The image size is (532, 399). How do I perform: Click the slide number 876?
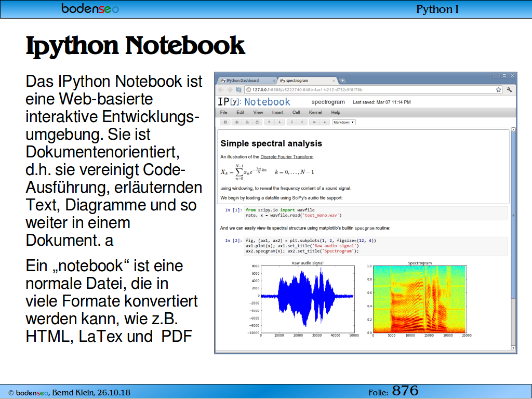click(x=405, y=391)
